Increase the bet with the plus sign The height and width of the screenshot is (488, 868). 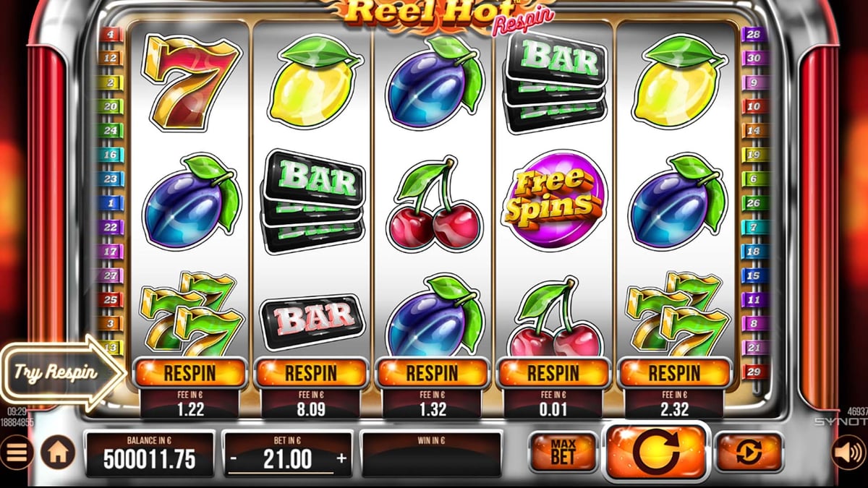click(341, 458)
